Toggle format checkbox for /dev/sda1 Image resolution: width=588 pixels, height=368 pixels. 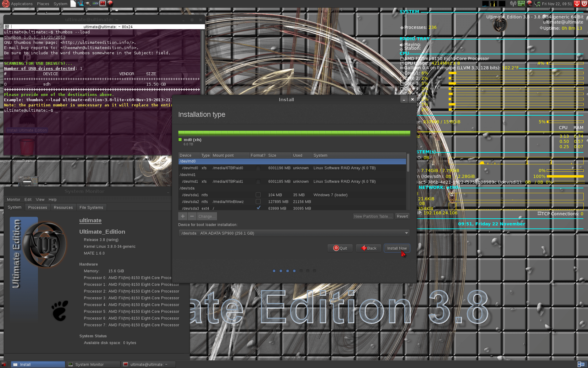pyautogui.click(x=258, y=195)
